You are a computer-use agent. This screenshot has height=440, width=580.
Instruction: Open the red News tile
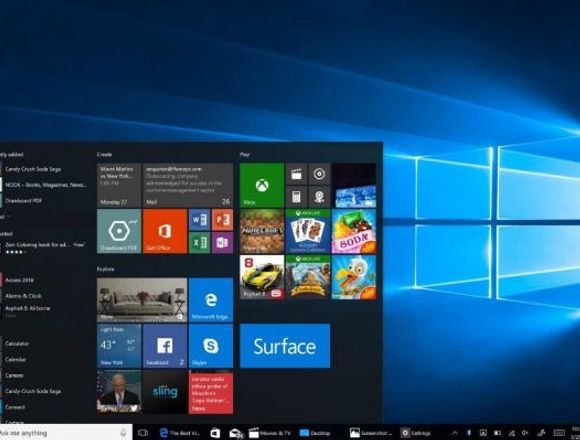211,392
